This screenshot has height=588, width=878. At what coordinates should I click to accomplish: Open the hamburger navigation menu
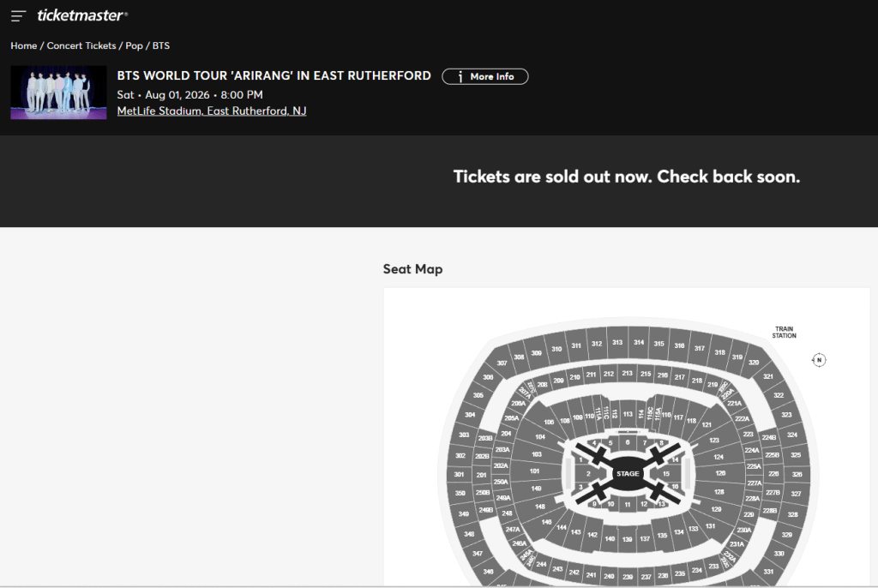[18, 16]
